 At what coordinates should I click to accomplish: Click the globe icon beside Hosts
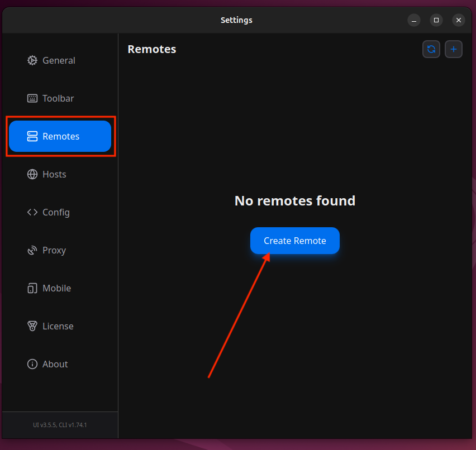[32, 174]
